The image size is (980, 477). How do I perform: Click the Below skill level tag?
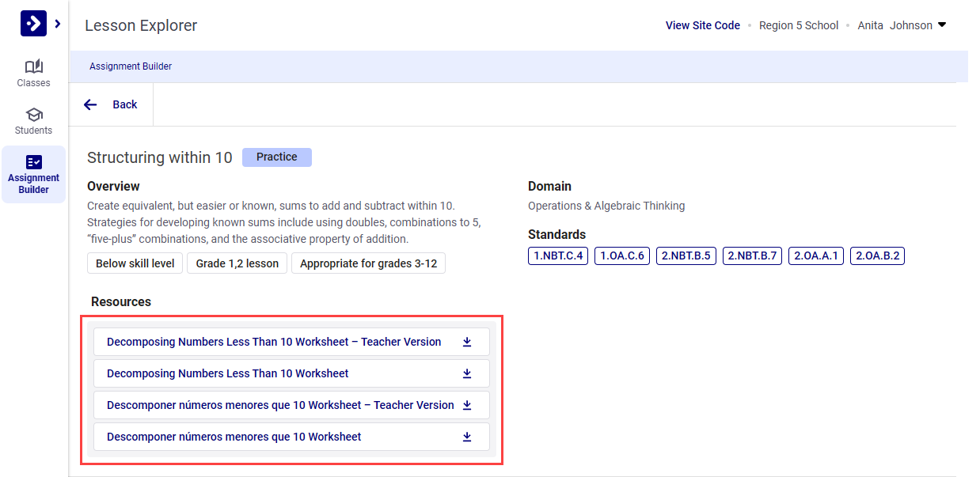[x=135, y=263]
